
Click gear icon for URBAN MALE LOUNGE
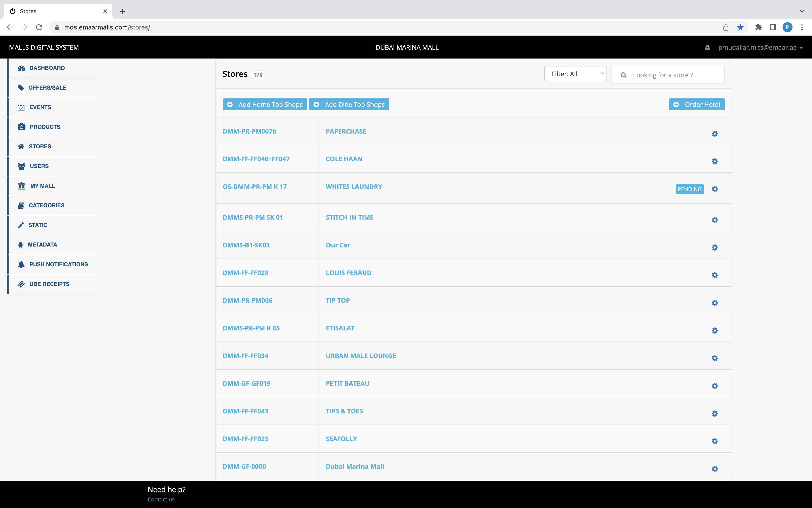pyautogui.click(x=715, y=358)
